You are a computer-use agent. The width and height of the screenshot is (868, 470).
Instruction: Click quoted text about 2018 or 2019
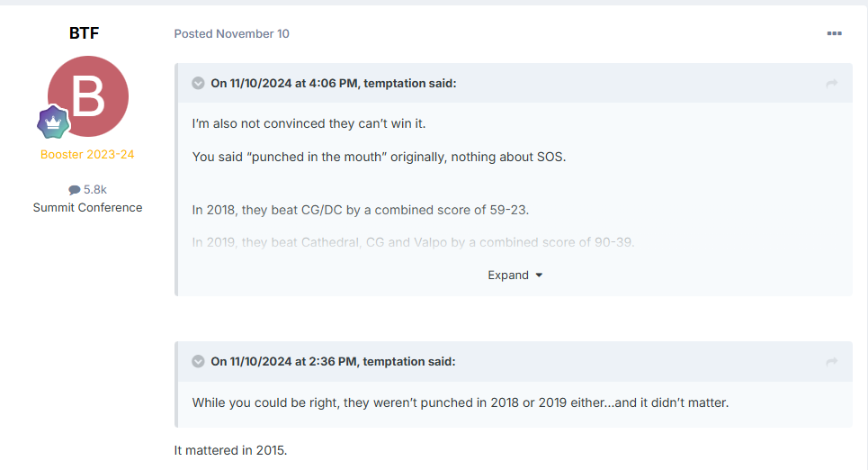(460, 402)
